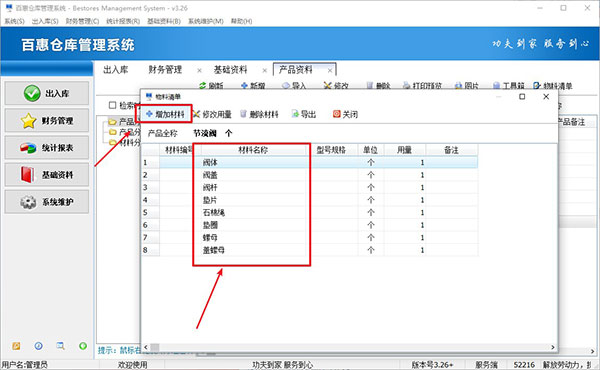Switch to the 财务管理 tab
600x370 pixels.
click(165, 70)
